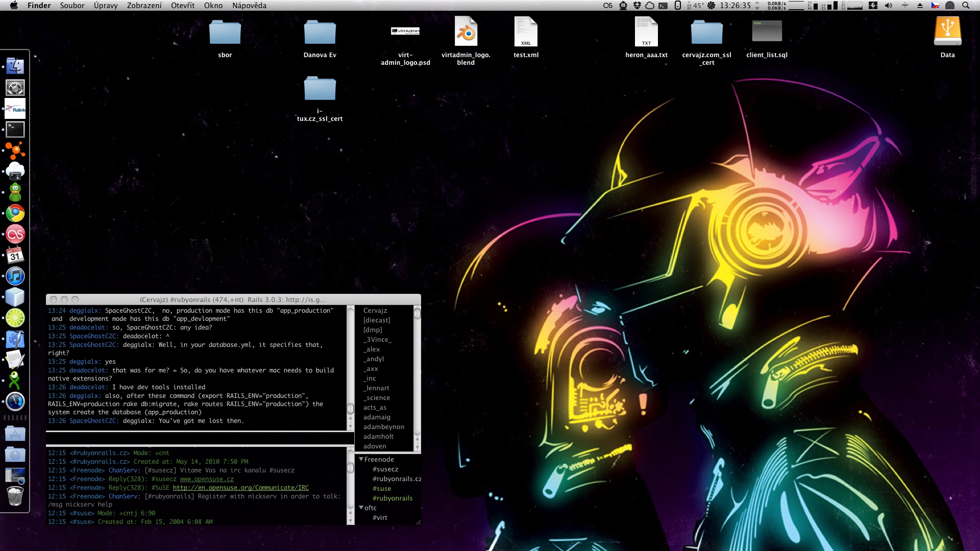Open System Preferences gear in dock
Screen dimensions: 980x551
[15, 87]
